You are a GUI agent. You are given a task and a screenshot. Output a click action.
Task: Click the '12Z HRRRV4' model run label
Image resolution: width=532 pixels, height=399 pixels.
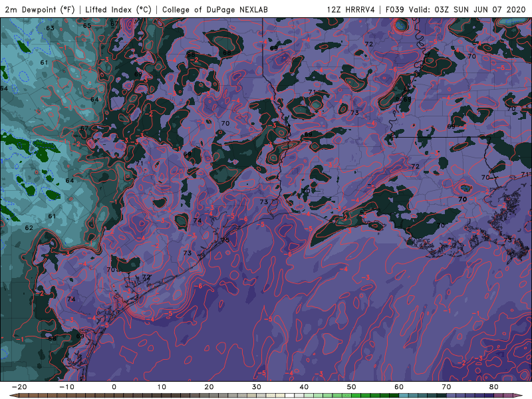(351, 9)
